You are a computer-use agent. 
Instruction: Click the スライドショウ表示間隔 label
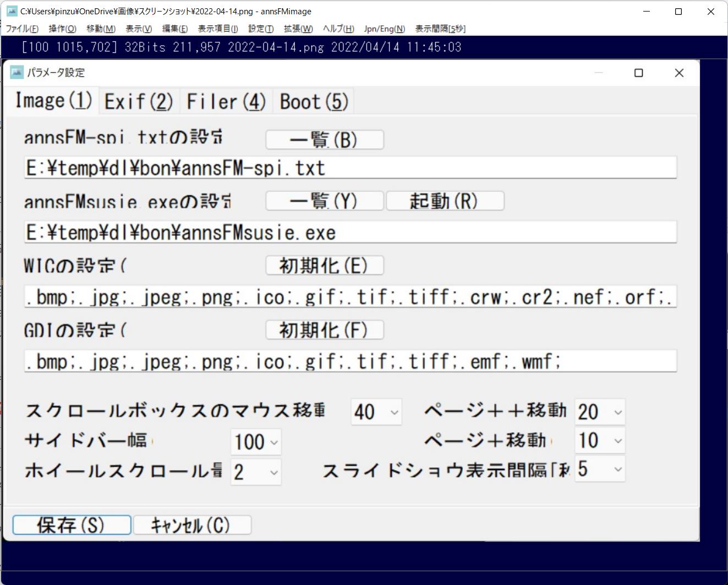pyautogui.click(x=446, y=470)
